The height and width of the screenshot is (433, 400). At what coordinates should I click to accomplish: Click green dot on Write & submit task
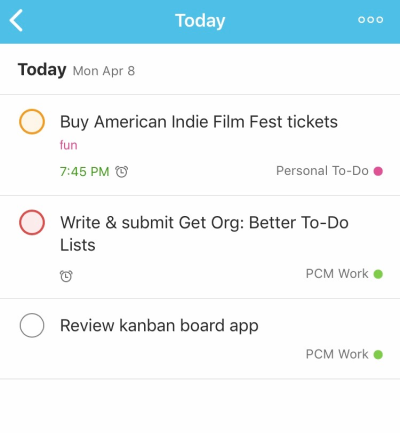click(378, 274)
